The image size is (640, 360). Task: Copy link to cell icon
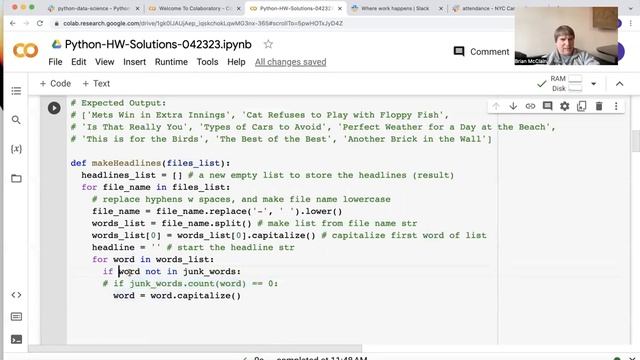pos(530,106)
